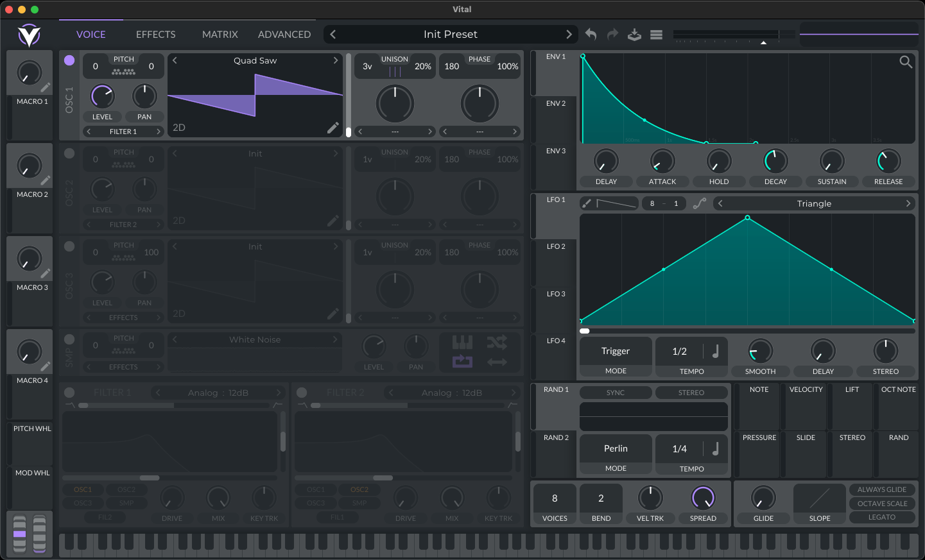Select next wavetable after Quad Saw
Image resolution: width=925 pixels, height=560 pixels.
click(335, 60)
